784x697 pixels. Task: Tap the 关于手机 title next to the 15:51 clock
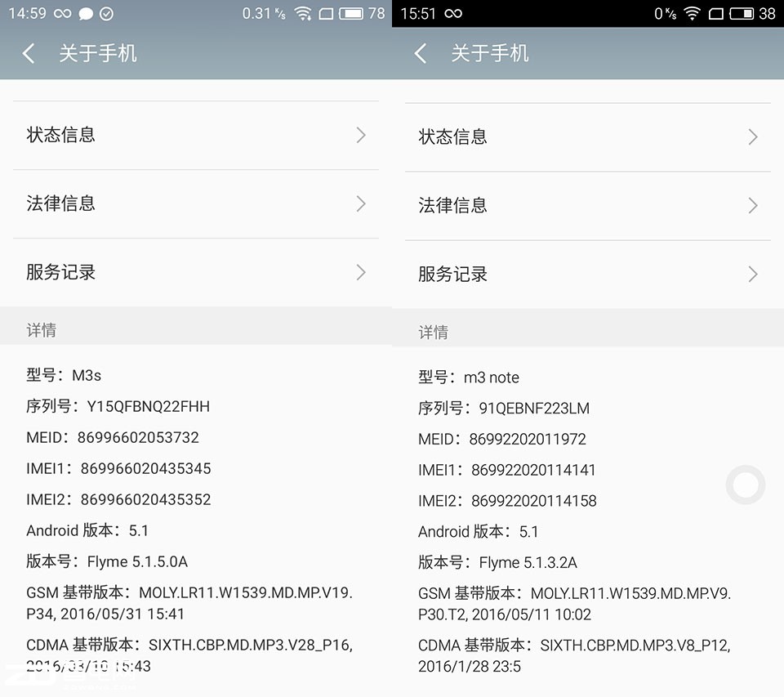pos(490,54)
